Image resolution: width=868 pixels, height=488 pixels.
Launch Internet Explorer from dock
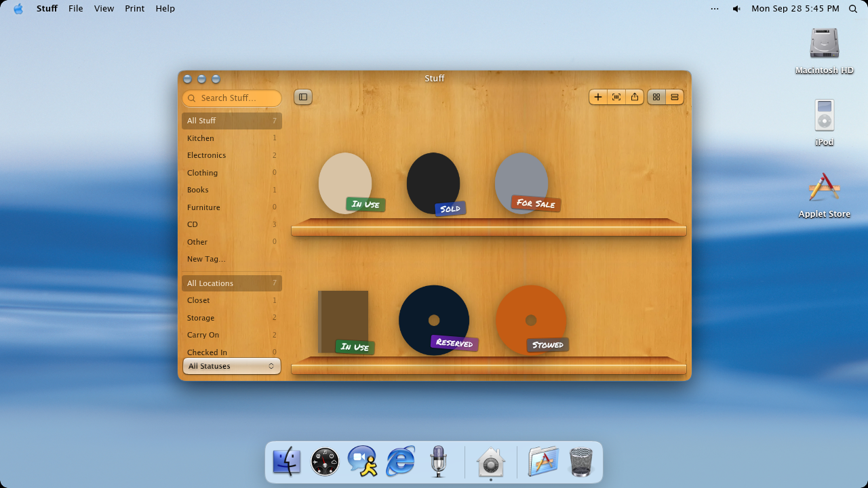coord(400,462)
